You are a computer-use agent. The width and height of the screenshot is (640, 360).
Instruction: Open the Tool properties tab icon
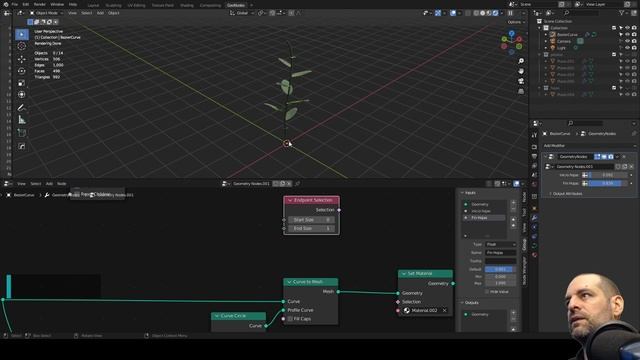[x=534, y=136]
